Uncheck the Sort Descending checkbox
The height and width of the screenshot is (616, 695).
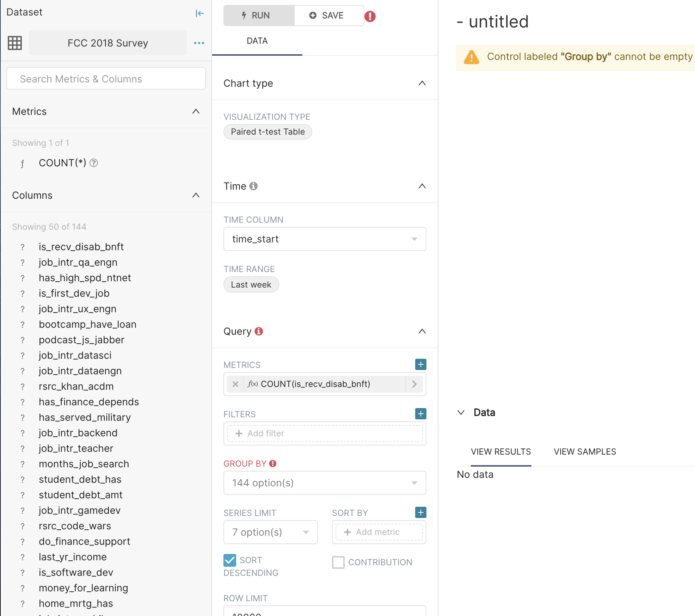[229, 560]
